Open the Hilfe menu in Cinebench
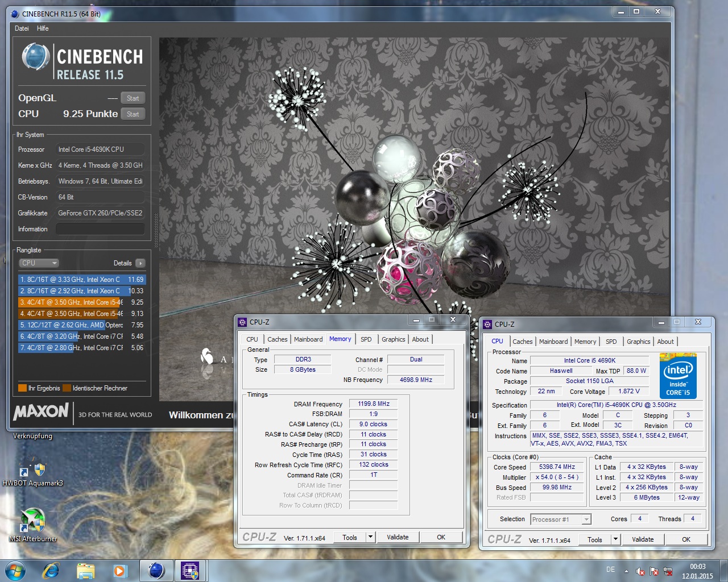This screenshot has width=728, height=582. point(43,28)
